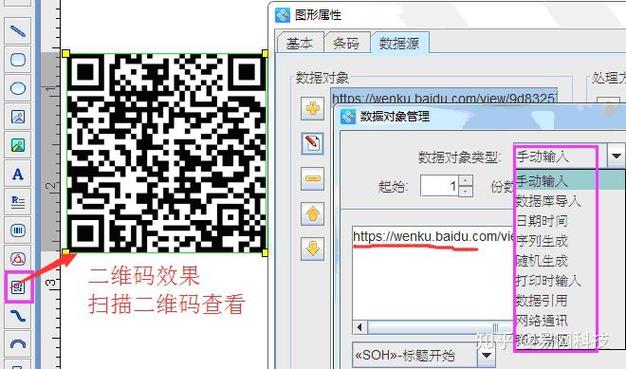Remove data object with minus button

(x=312, y=178)
